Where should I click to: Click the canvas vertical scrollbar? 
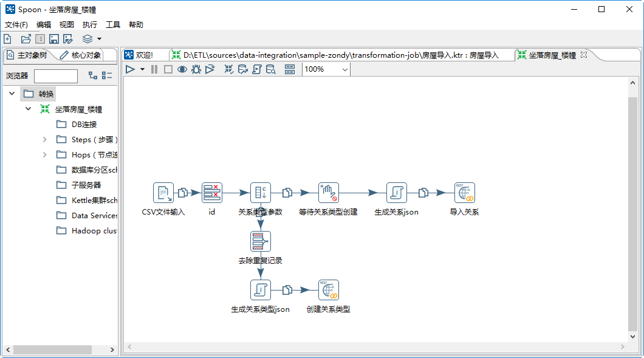(x=632, y=214)
